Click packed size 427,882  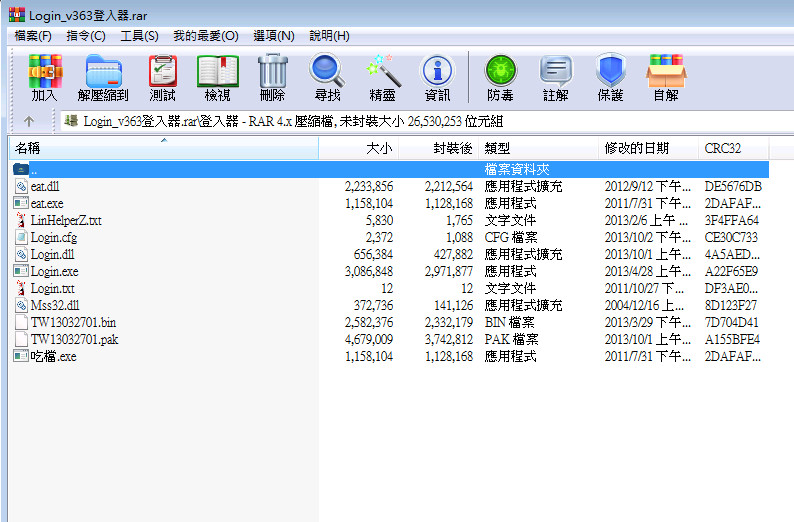[x=453, y=254]
